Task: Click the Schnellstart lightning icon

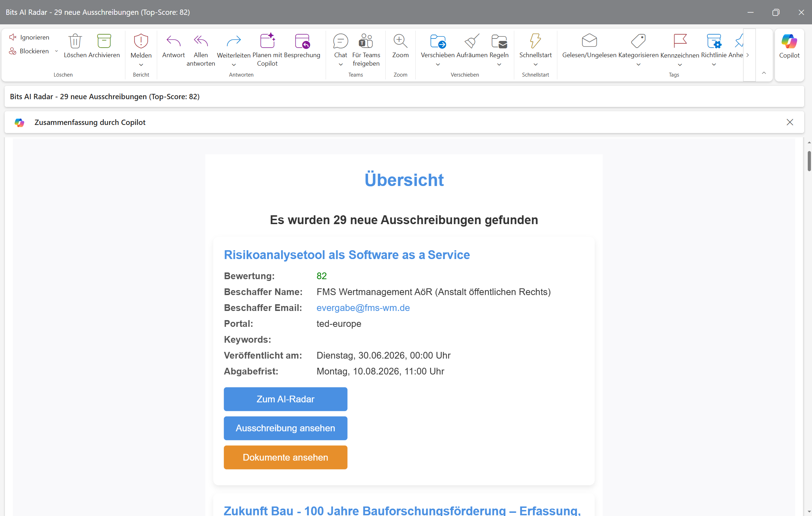Action: [x=535, y=41]
